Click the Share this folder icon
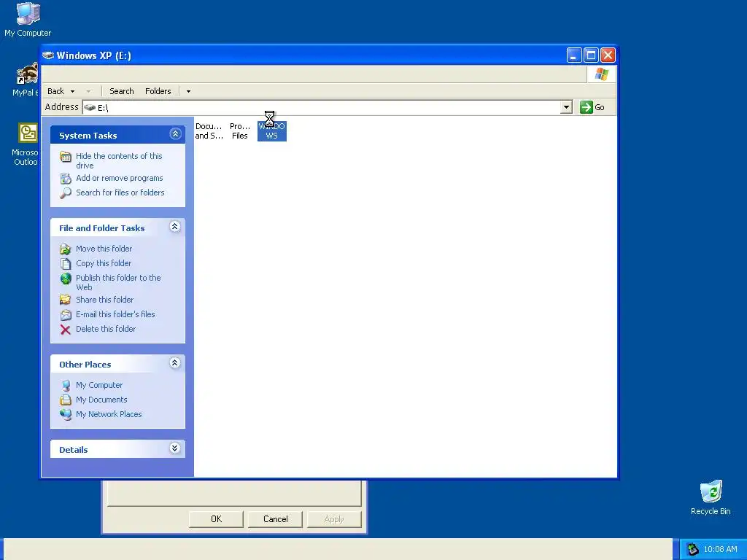747x560 pixels. 66,300
